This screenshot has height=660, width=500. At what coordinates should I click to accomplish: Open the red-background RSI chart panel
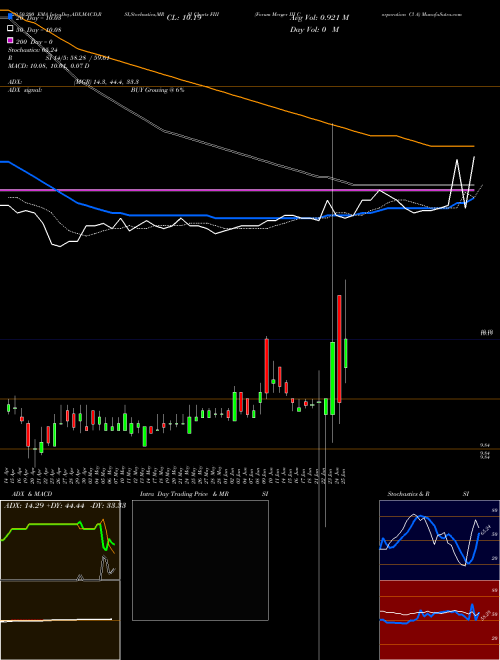click(x=439, y=620)
